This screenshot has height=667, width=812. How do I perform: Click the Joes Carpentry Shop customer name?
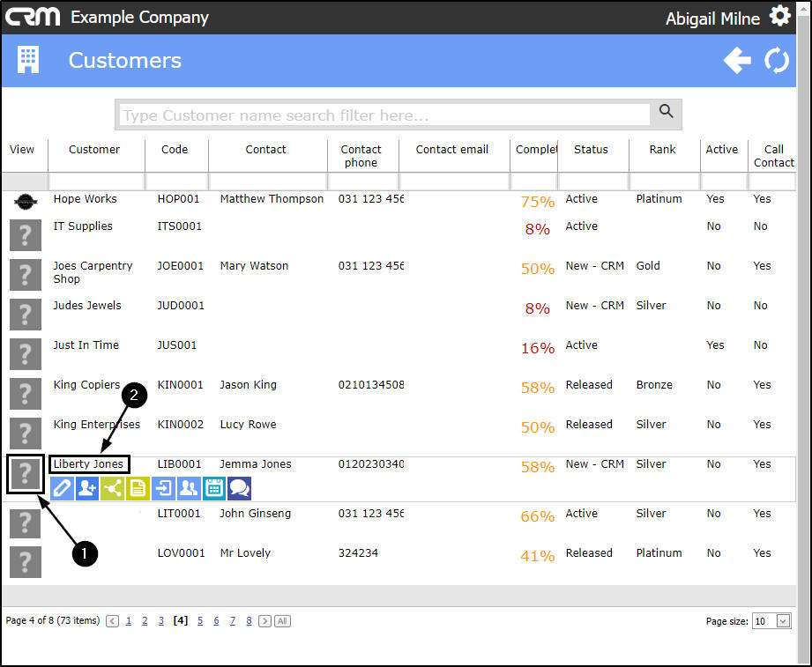tap(93, 272)
